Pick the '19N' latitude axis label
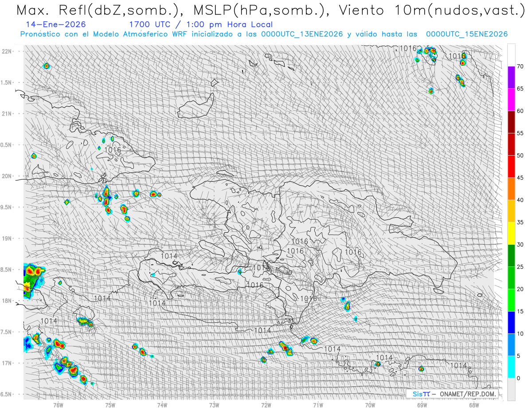This screenshot has width=532, height=411. point(7,238)
